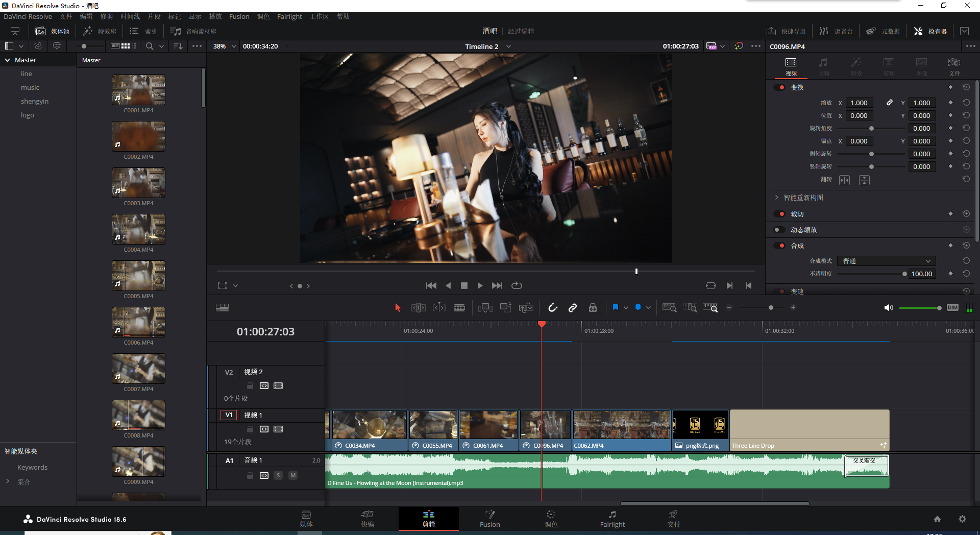This screenshot has width=980, height=535.
Task: Switch to the Deliver page
Action: [x=674, y=519]
